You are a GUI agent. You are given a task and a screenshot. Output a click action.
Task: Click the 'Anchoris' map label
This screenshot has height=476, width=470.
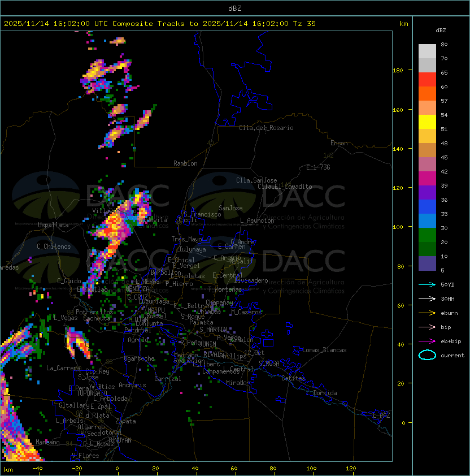[x=132, y=385]
